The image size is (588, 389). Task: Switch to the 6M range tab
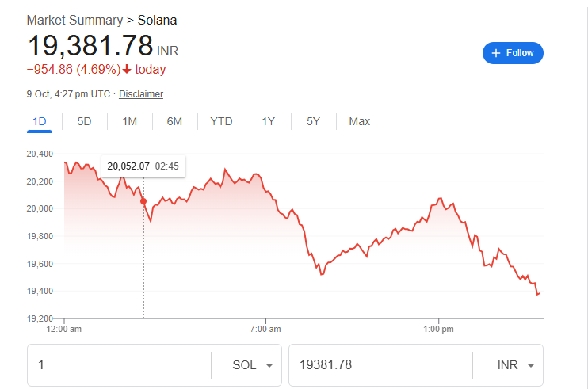click(174, 121)
